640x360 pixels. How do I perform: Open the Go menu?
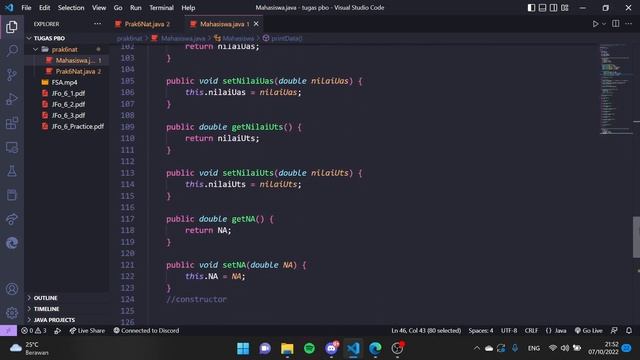(x=118, y=8)
